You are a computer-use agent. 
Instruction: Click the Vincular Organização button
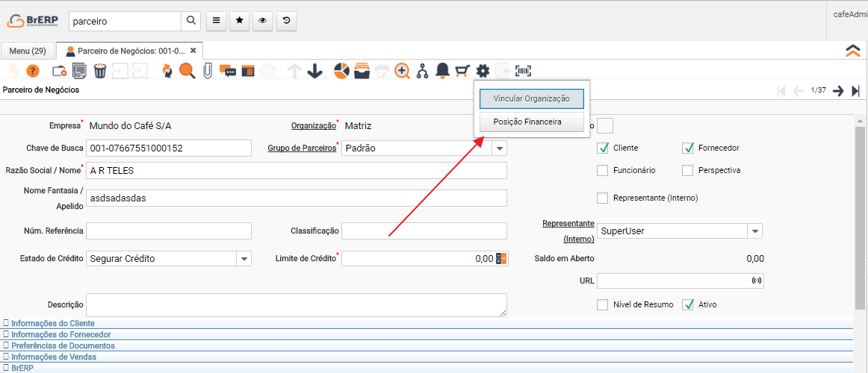coord(531,98)
